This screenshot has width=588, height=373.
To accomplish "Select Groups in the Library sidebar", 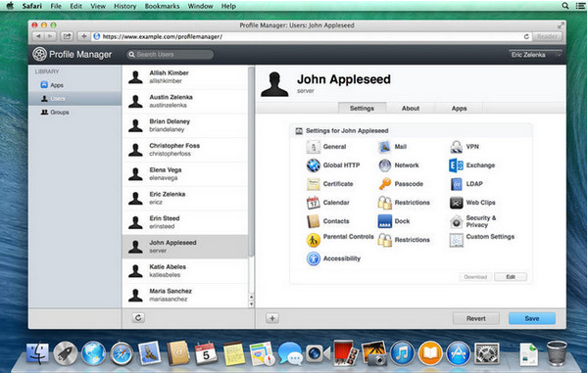I will coord(75,112).
